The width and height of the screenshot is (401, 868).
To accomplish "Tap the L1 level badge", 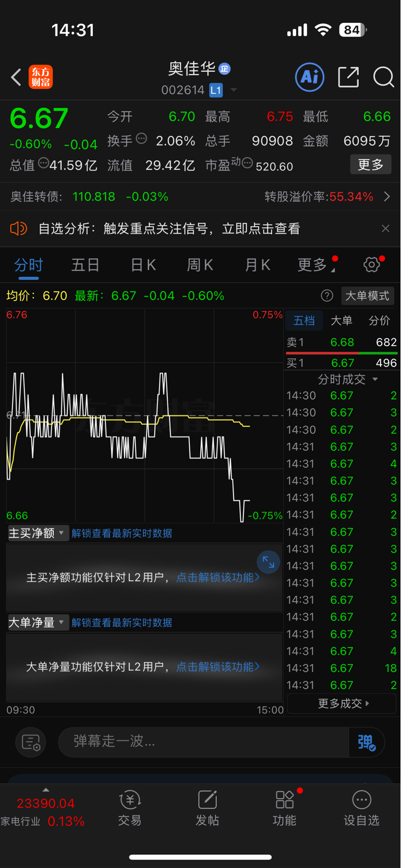I will point(216,90).
